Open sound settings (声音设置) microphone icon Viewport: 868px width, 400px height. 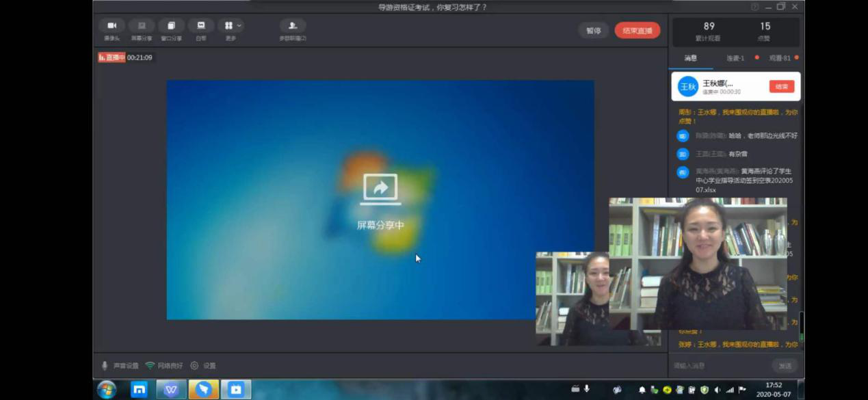tap(105, 366)
